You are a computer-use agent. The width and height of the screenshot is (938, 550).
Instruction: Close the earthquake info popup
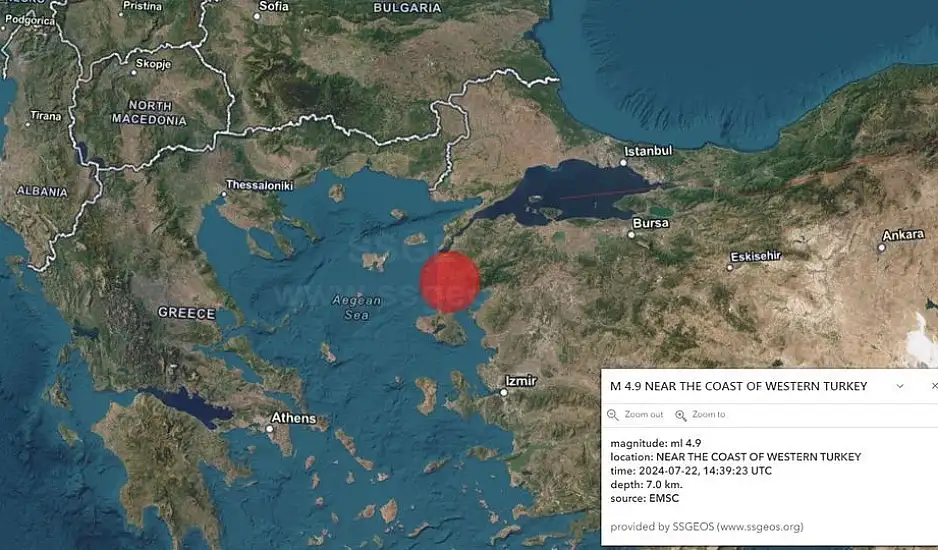point(934,386)
